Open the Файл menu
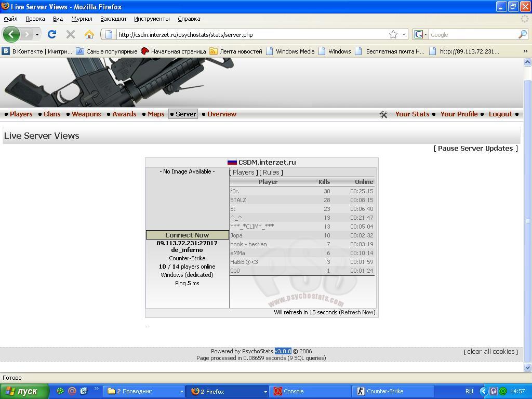The image size is (532, 399). (x=10, y=19)
